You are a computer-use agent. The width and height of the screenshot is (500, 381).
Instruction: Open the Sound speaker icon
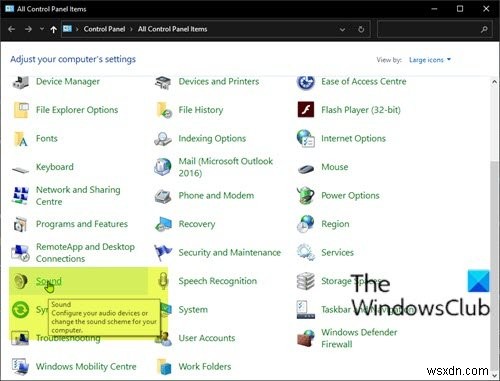tap(21, 281)
